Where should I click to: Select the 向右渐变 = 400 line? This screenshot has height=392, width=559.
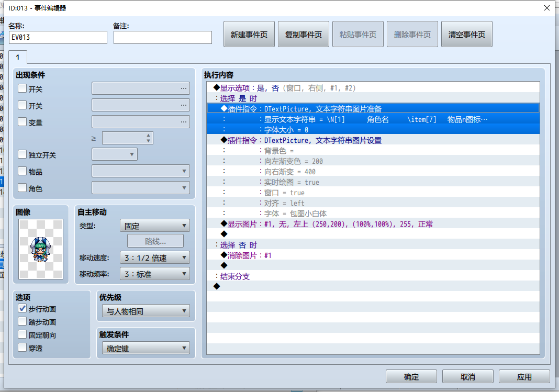coord(373,172)
